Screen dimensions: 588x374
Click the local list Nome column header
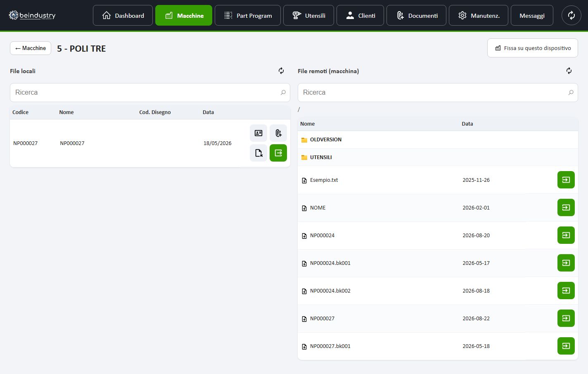(x=66, y=112)
